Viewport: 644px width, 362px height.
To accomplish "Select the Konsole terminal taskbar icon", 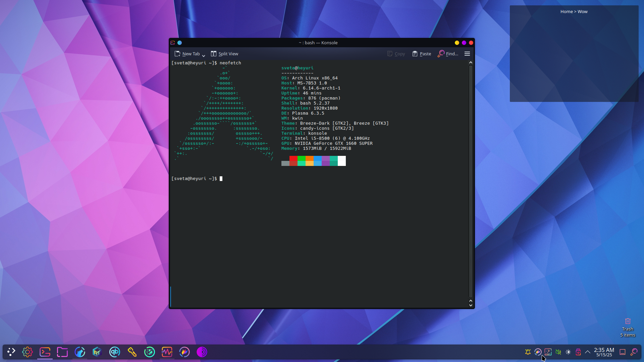I will click(x=45, y=352).
